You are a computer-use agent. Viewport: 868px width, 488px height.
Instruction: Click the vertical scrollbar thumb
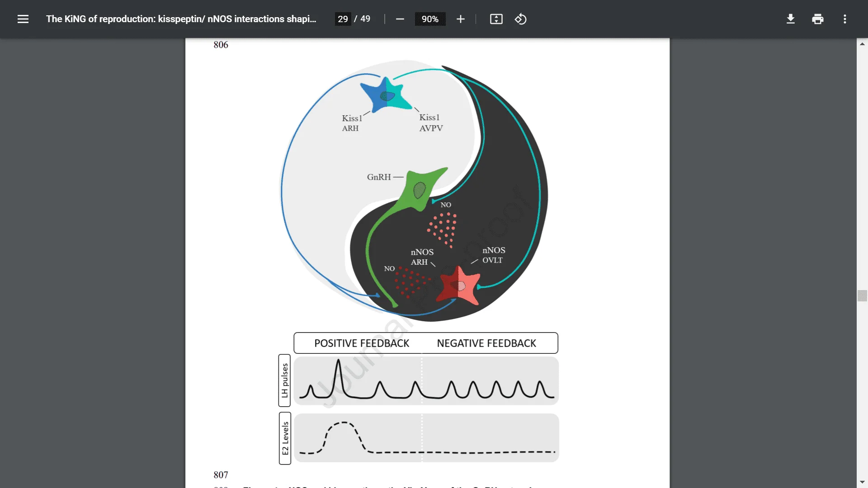pyautogui.click(x=862, y=296)
